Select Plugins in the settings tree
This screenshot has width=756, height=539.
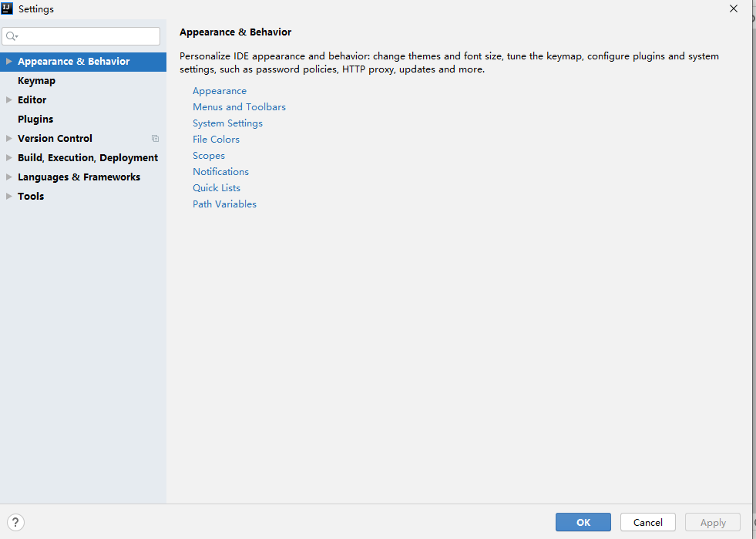[x=35, y=120]
